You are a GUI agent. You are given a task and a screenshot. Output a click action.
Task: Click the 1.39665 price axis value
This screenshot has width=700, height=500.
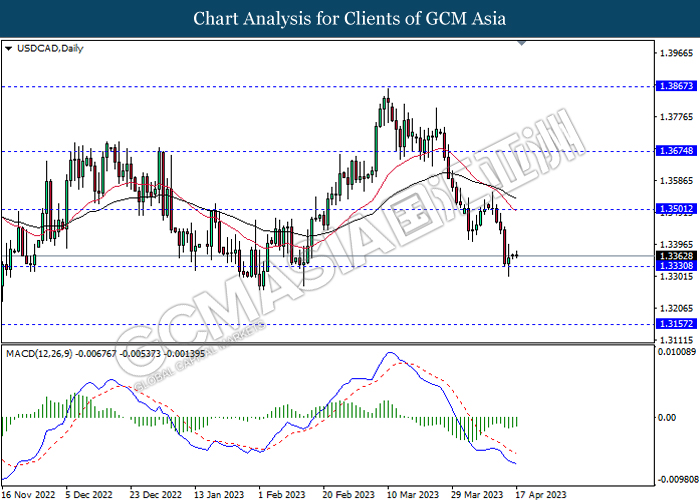676,53
